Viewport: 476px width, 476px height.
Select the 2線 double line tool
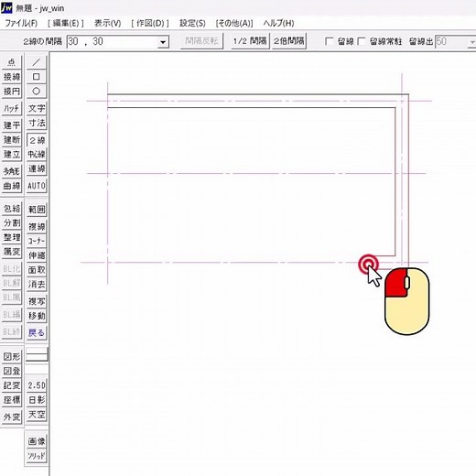[37, 140]
